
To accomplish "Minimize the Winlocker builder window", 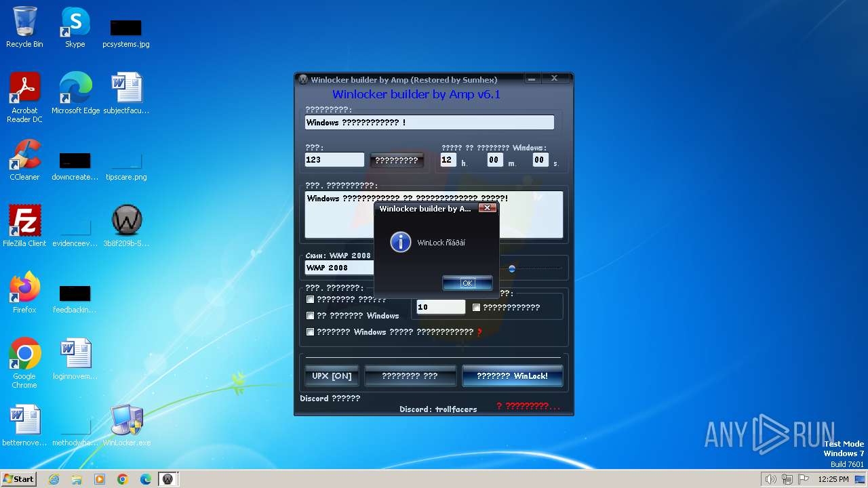I will (532, 79).
